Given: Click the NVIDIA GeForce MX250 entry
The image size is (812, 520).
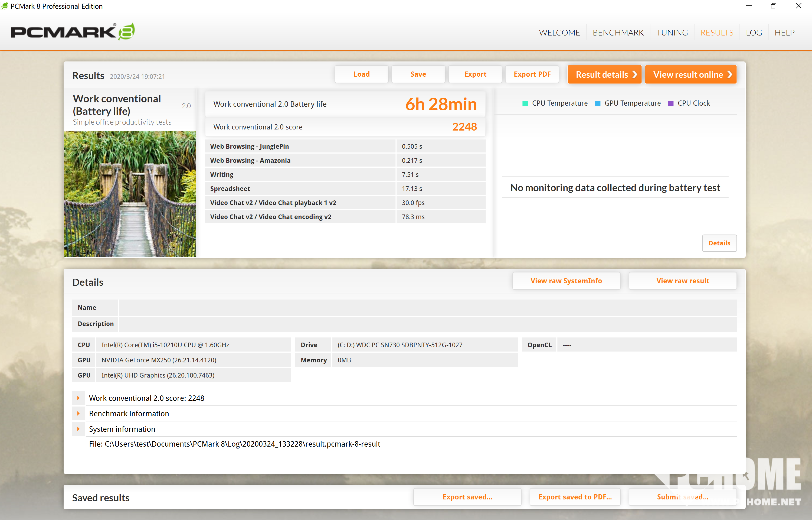Looking at the screenshot, I should 193,360.
